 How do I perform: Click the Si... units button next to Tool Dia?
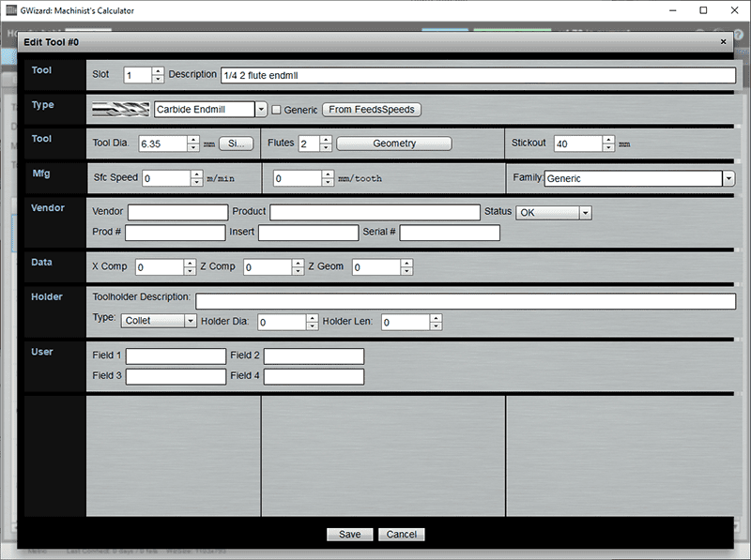coord(236,143)
